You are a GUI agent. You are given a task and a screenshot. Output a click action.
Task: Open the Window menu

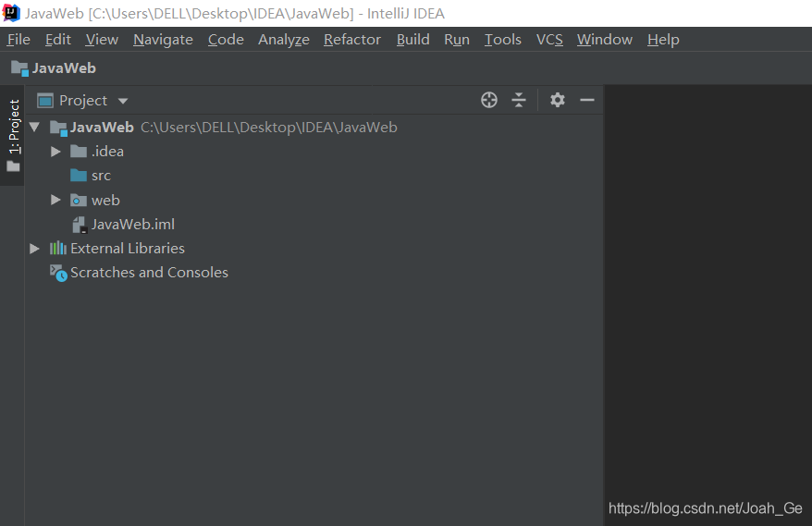click(605, 40)
